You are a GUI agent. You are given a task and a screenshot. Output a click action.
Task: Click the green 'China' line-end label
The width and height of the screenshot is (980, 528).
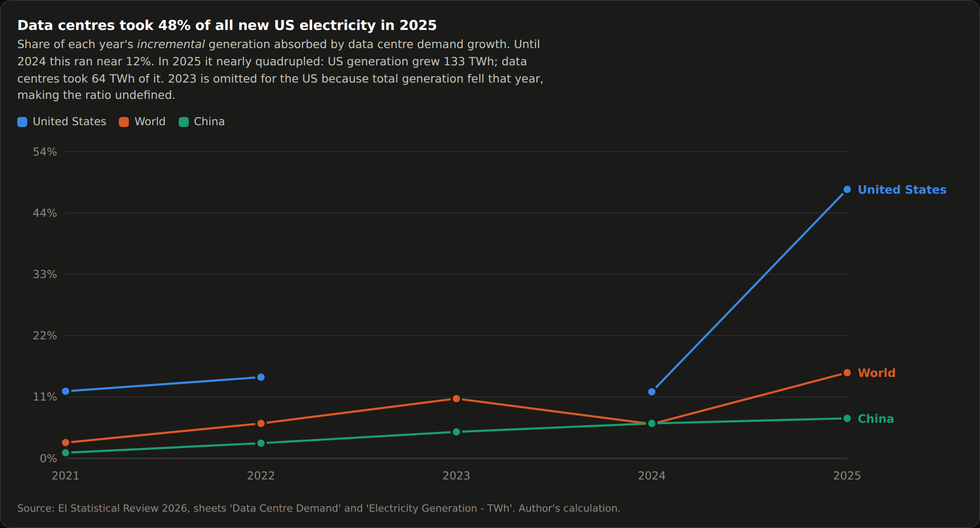point(876,419)
